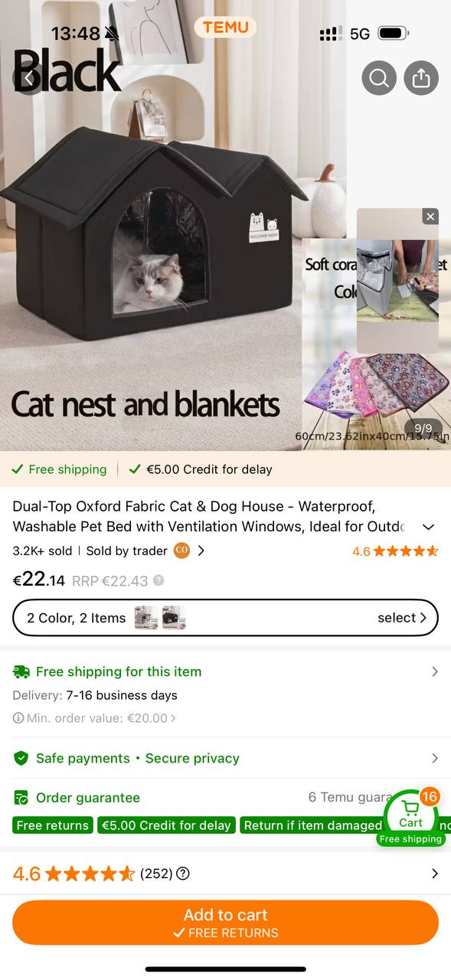The height and width of the screenshot is (980, 451).
Task: Close the floating video preview
Action: (430, 217)
